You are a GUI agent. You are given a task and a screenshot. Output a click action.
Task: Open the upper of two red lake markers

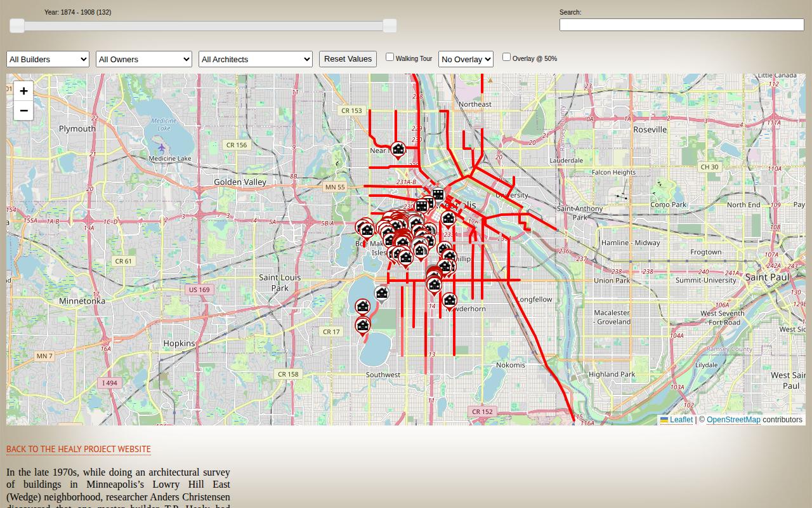[x=362, y=308]
